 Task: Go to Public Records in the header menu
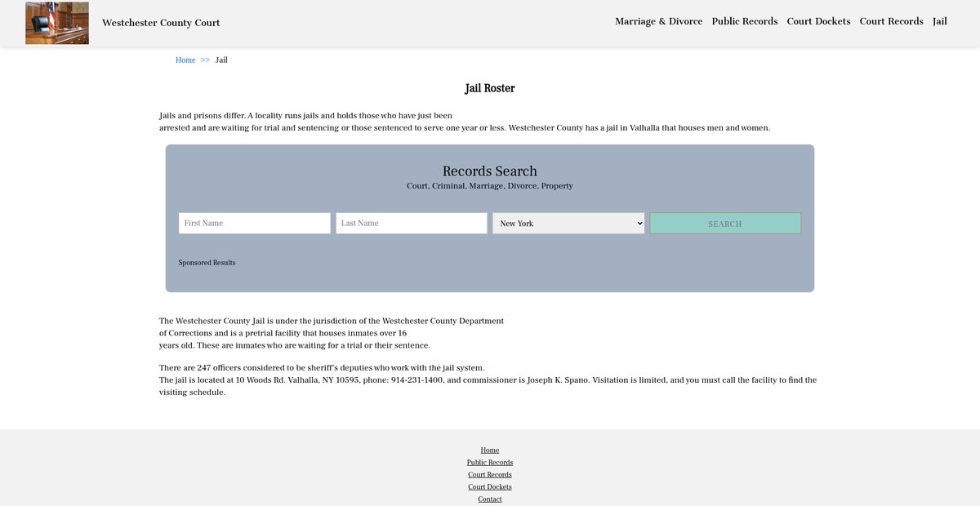tap(744, 21)
